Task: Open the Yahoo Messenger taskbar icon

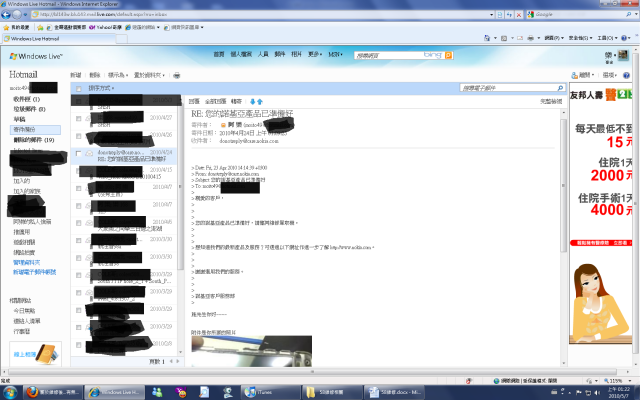Action: pos(181,392)
